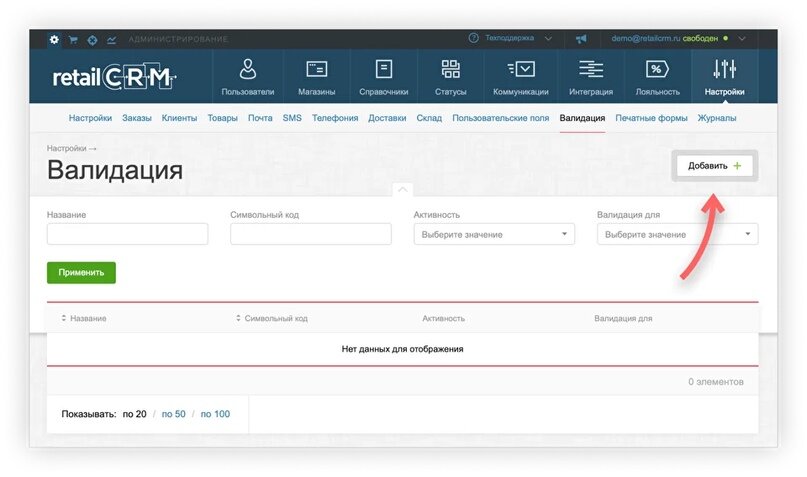Open the Пользователи section

pos(248,77)
